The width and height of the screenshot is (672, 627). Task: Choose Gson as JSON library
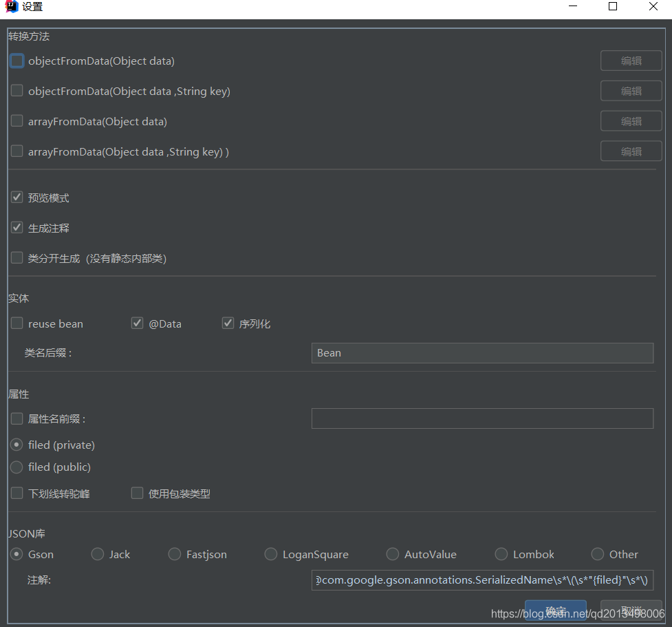click(17, 554)
